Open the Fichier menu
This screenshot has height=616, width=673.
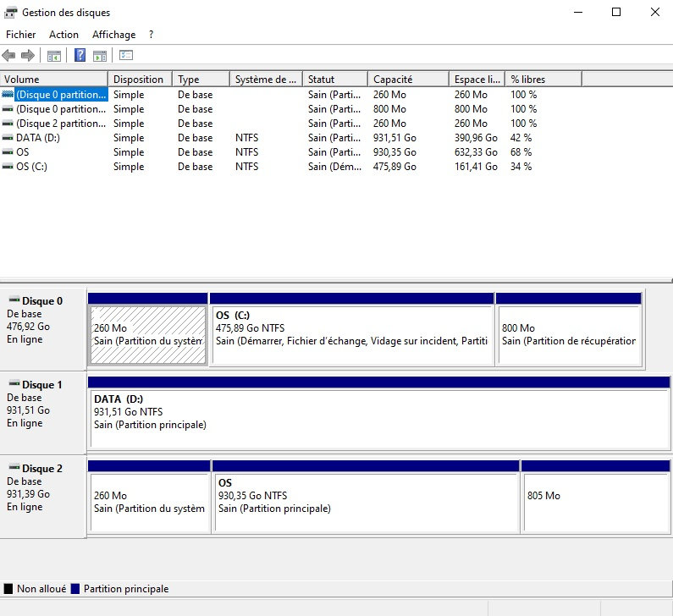(20, 35)
